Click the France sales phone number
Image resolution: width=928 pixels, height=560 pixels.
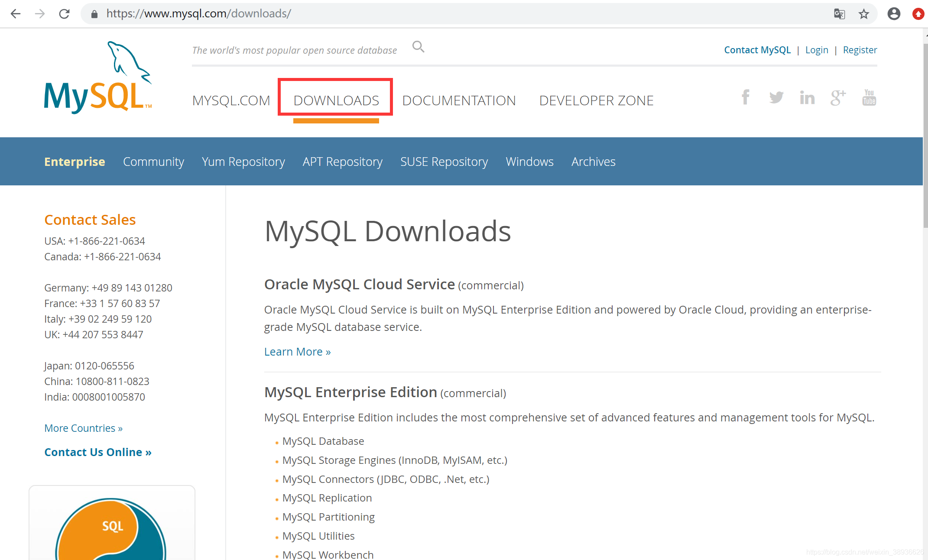pyautogui.click(x=120, y=303)
